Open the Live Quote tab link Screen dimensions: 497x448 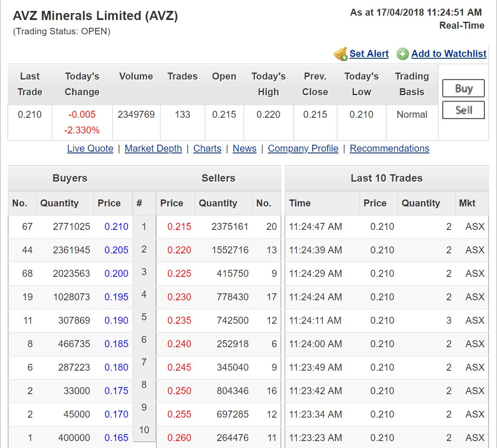[90, 148]
